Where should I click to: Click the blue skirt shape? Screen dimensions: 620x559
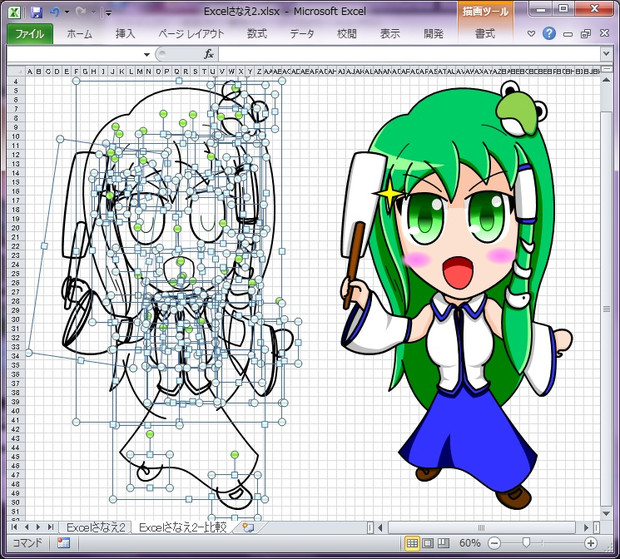(467, 437)
